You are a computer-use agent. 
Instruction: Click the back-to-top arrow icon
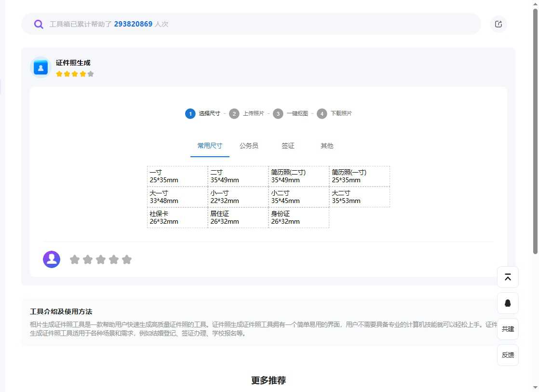[x=507, y=277]
